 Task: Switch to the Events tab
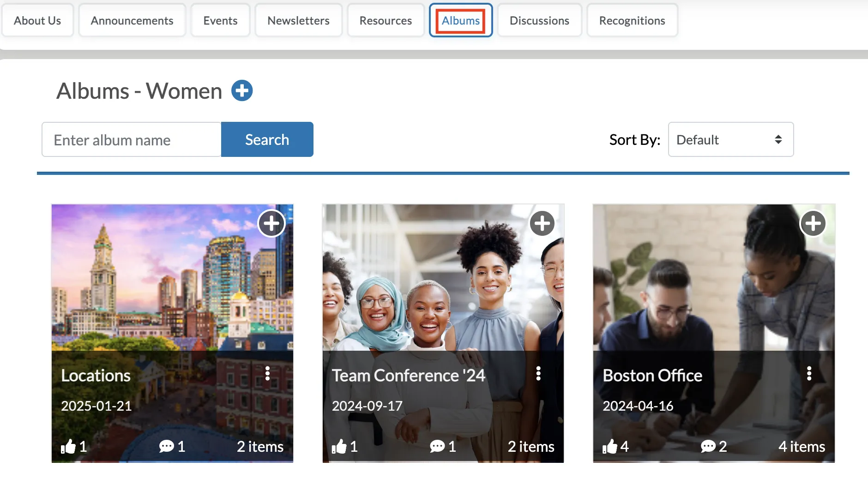(220, 20)
